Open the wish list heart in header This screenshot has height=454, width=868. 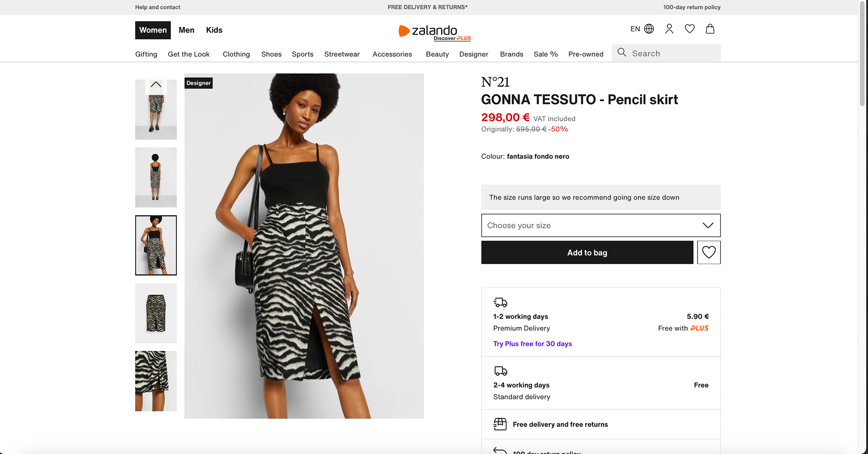tap(689, 29)
